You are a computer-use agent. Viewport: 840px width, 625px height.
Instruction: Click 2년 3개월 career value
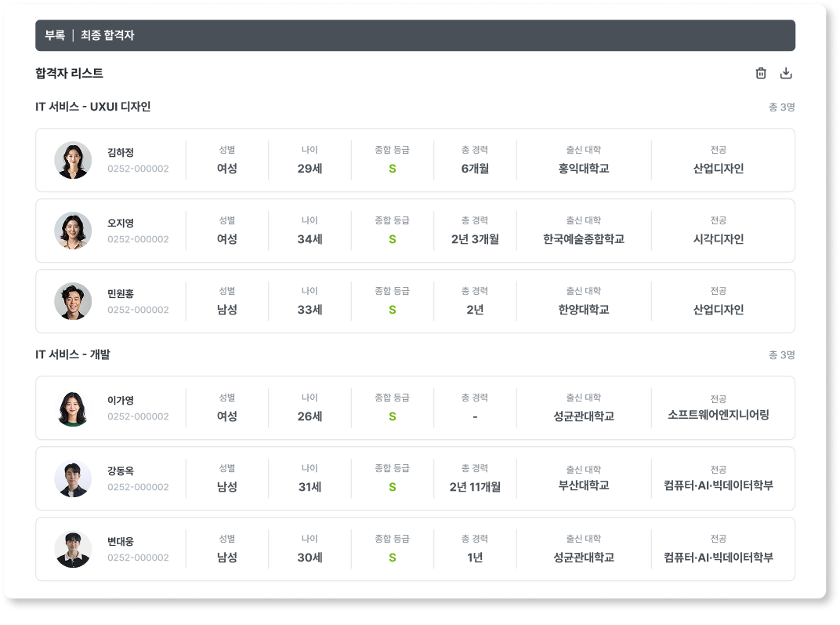tap(475, 239)
